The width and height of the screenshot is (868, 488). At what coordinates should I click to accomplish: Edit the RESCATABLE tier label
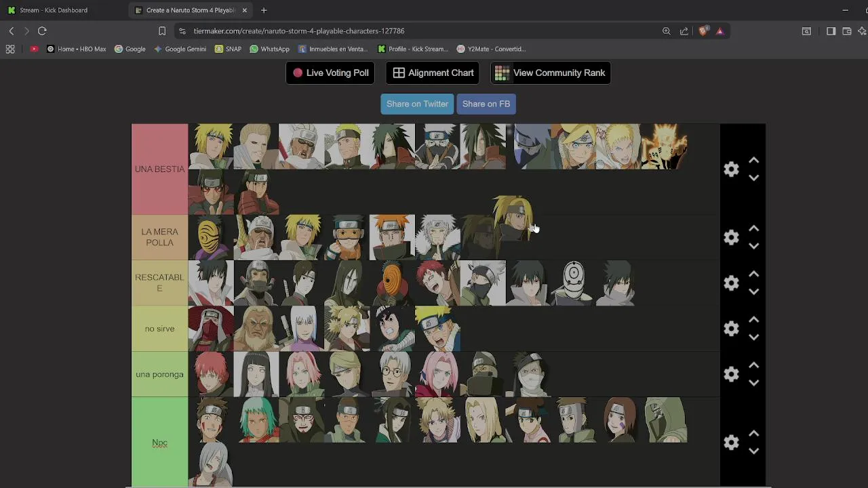[x=159, y=283]
